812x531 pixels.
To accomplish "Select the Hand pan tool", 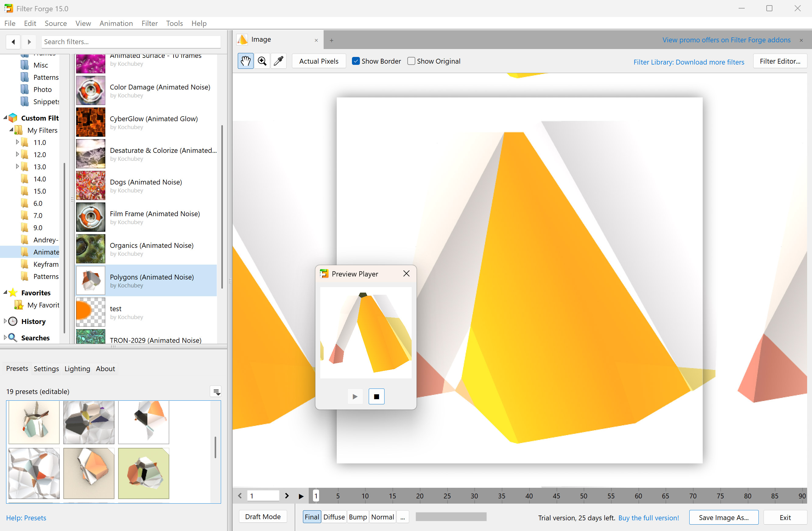I will click(245, 61).
